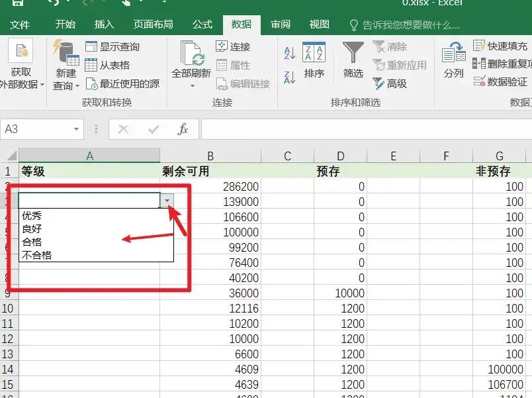Click the formula bar confirm checkmark
The image size is (532, 398).
pyautogui.click(x=154, y=129)
